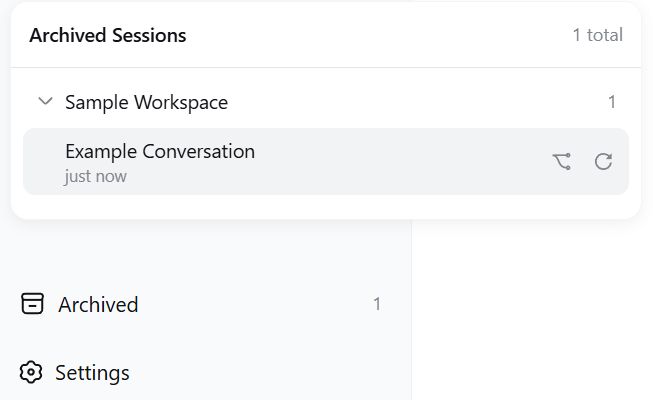Click the Archived Sessions heading
653x400 pixels.
108,35
